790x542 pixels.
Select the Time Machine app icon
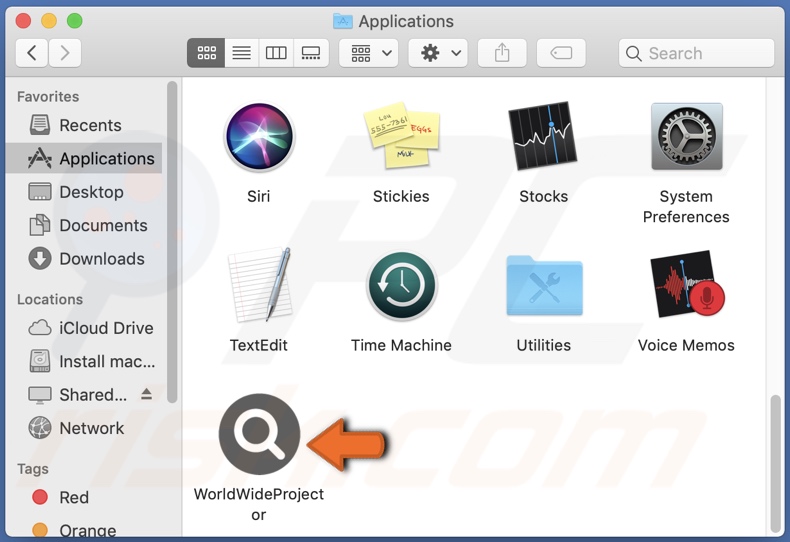point(402,286)
